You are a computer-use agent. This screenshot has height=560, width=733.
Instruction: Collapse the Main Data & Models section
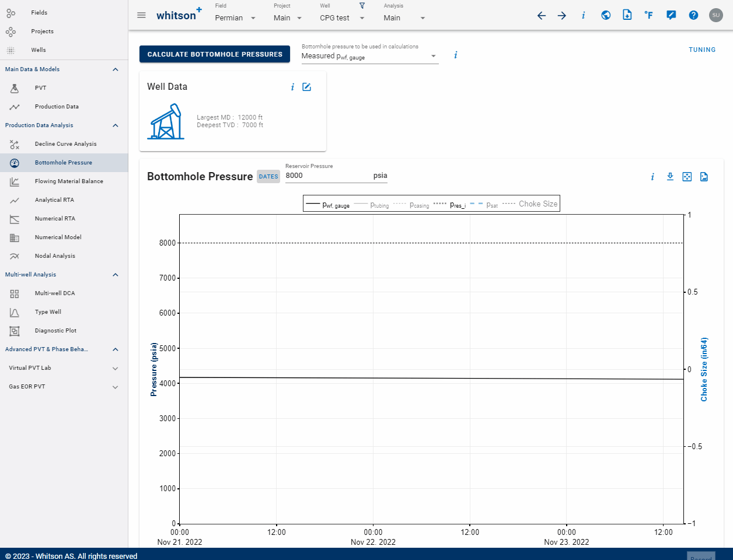[x=116, y=69]
